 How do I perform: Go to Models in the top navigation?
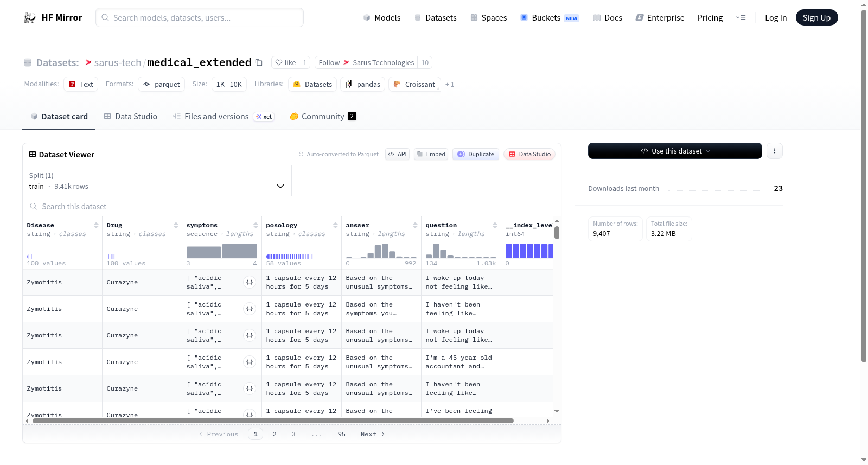tap(382, 17)
